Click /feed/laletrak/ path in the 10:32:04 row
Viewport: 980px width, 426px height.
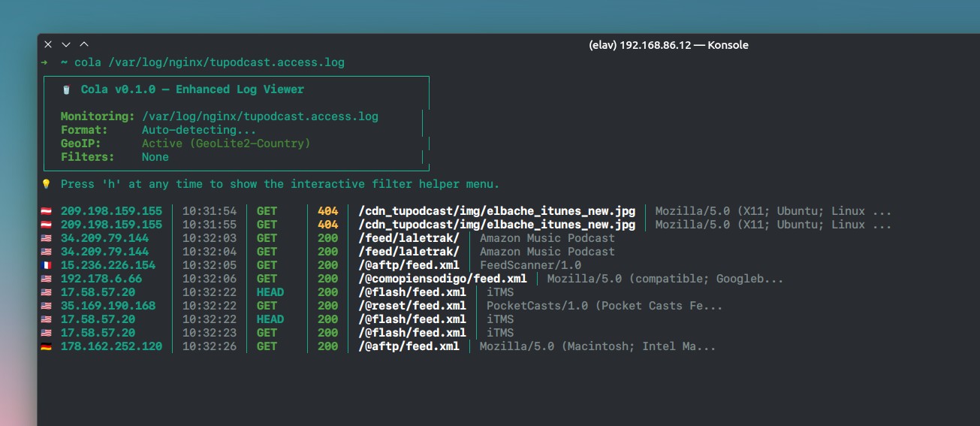(x=409, y=252)
